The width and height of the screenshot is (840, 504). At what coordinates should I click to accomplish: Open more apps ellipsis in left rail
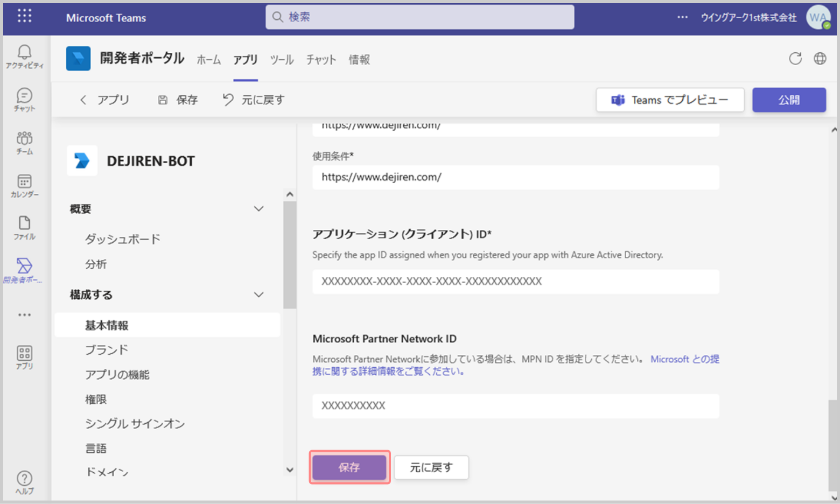24,315
